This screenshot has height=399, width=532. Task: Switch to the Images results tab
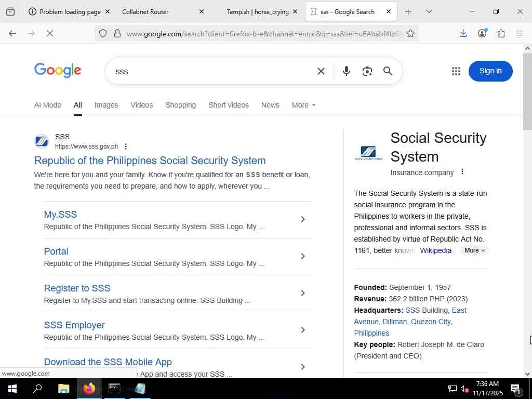pyautogui.click(x=106, y=105)
